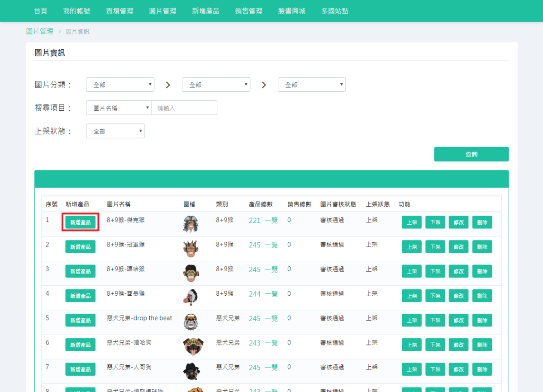The height and width of the screenshot is (392, 543).
Task: Click the 惡犬兄弟-大哥狗 thumbnail image
Action: click(192, 371)
